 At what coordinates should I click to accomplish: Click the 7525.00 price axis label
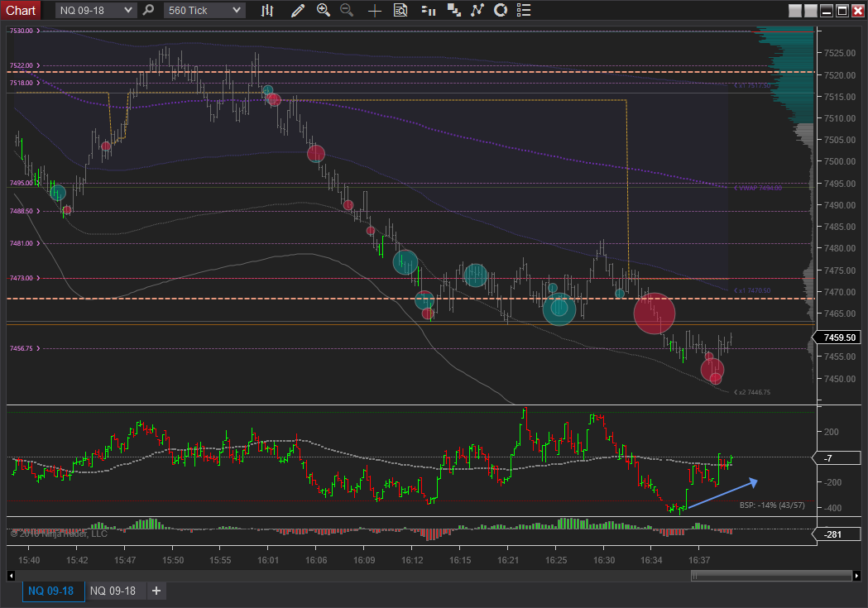[x=840, y=53]
